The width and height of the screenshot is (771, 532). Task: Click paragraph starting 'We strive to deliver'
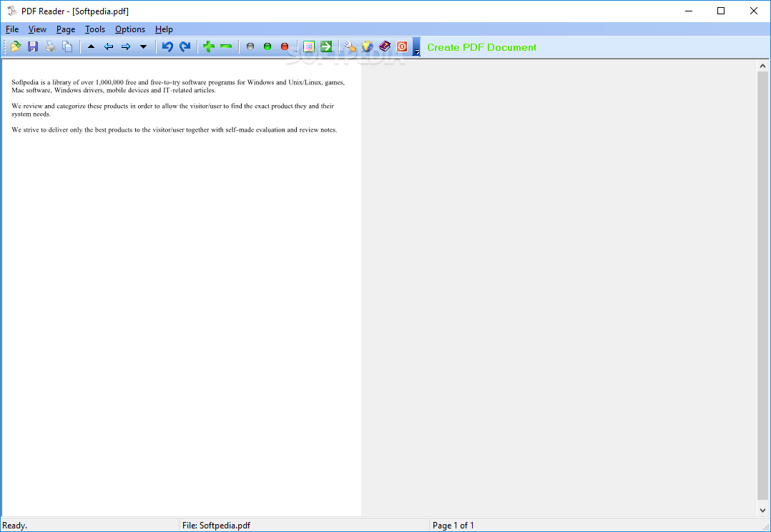174,130
